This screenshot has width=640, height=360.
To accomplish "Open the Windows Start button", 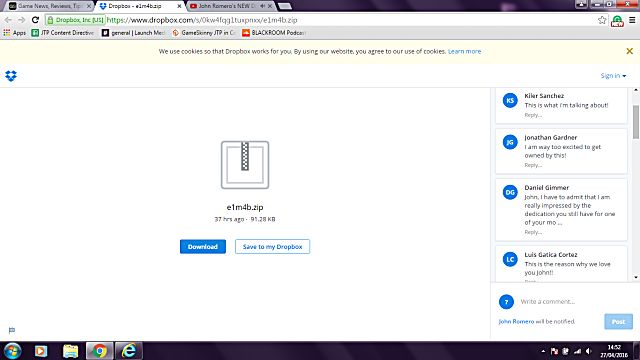I will click(x=12, y=351).
